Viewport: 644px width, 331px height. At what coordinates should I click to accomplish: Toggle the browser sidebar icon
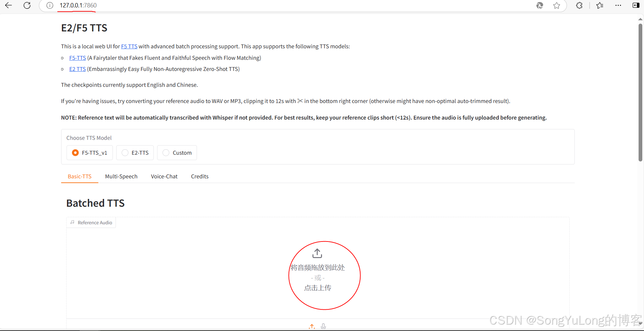636,5
